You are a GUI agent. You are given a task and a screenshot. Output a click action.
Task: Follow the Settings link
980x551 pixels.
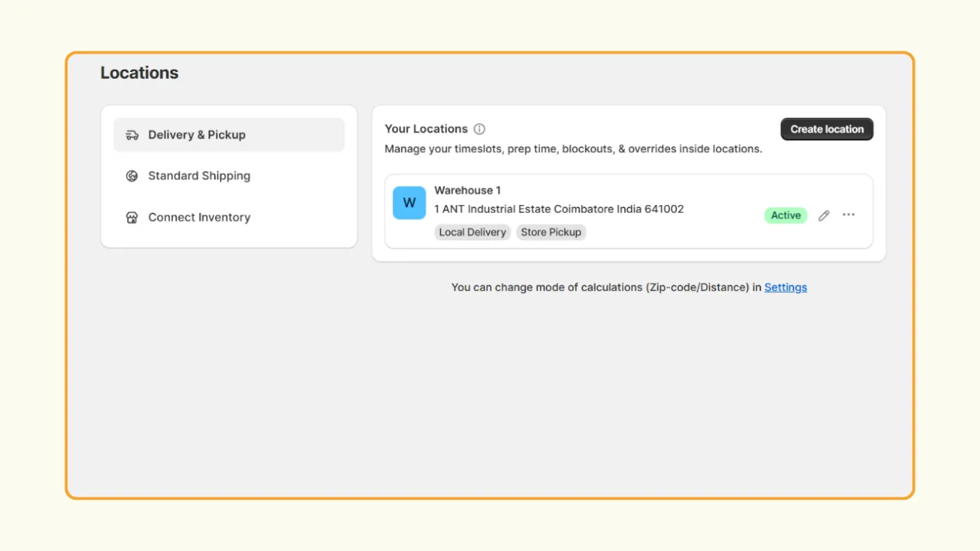pos(786,287)
